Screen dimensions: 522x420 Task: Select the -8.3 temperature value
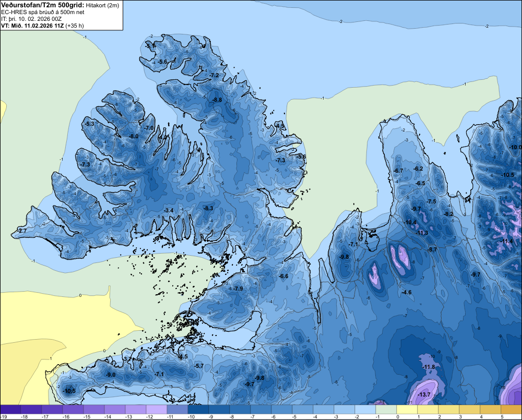click(x=208, y=208)
